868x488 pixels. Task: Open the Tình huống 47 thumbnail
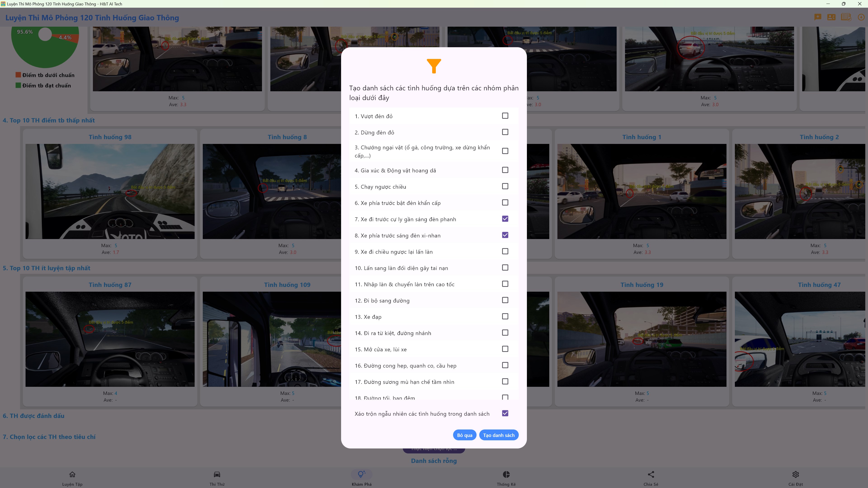pyautogui.click(x=800, y=339)
